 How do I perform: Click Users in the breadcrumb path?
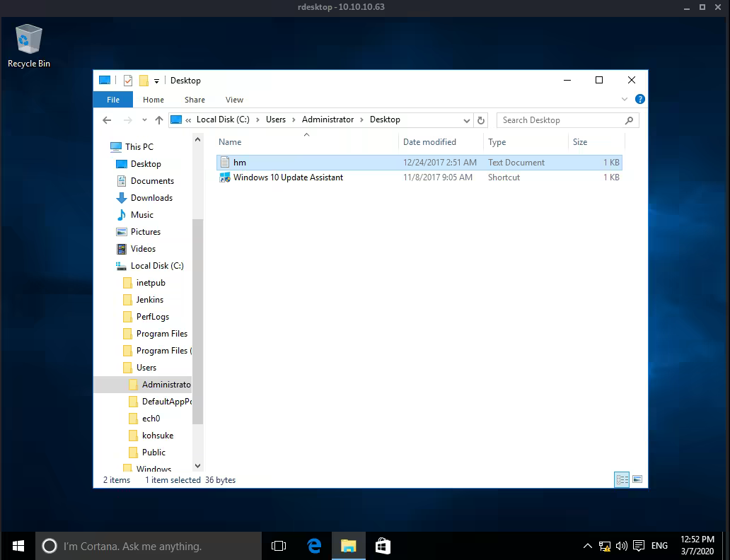pyautogui.click(x=276, y=119)
